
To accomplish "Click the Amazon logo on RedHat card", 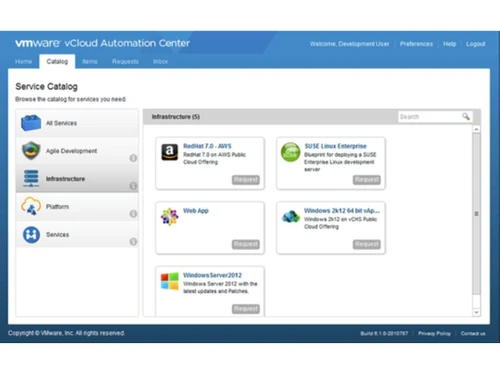I will tap(170, 152).
